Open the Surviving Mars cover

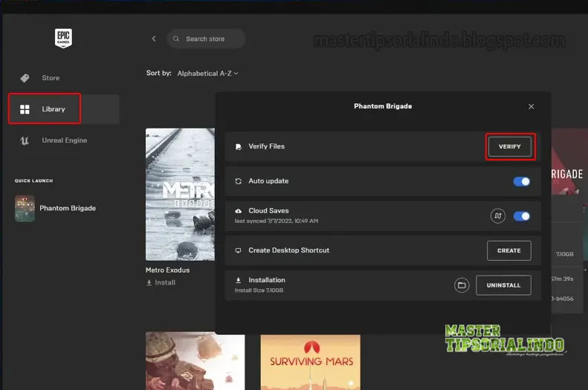[311, 362]
